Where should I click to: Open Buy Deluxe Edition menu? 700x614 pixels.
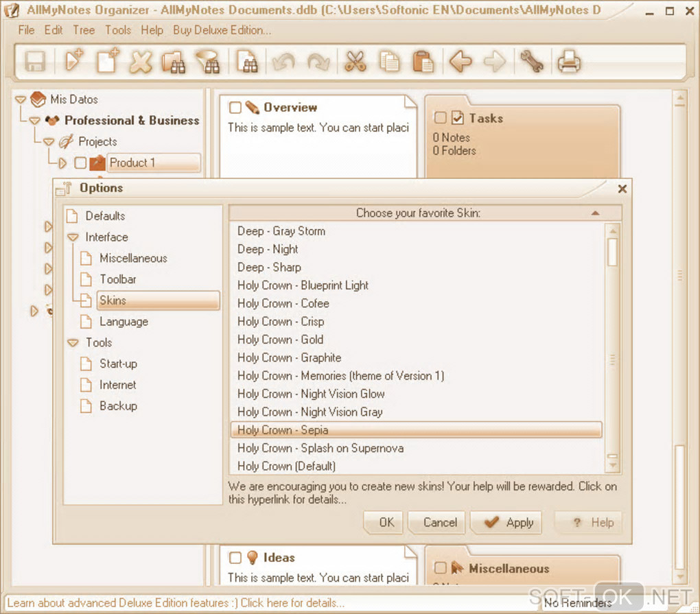pos(222,30)
